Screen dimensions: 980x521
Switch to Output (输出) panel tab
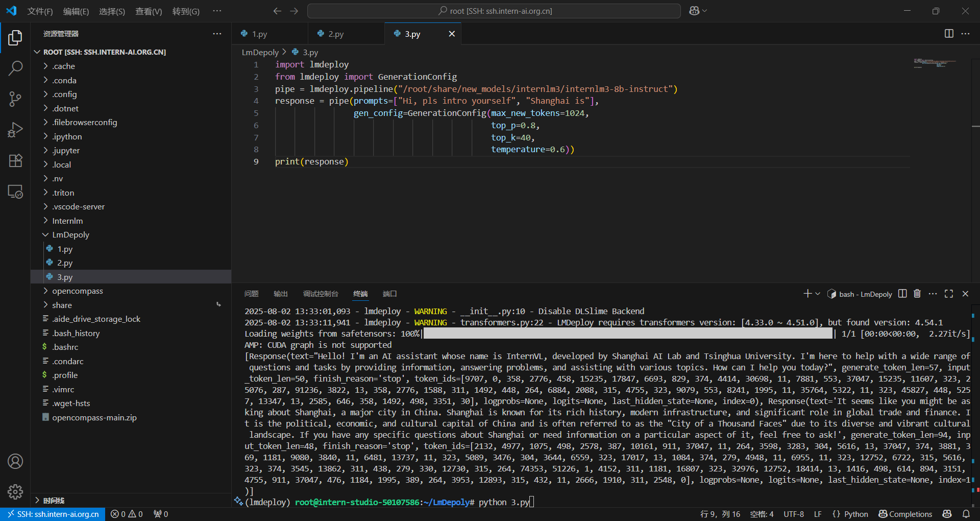tap(281, 294)
